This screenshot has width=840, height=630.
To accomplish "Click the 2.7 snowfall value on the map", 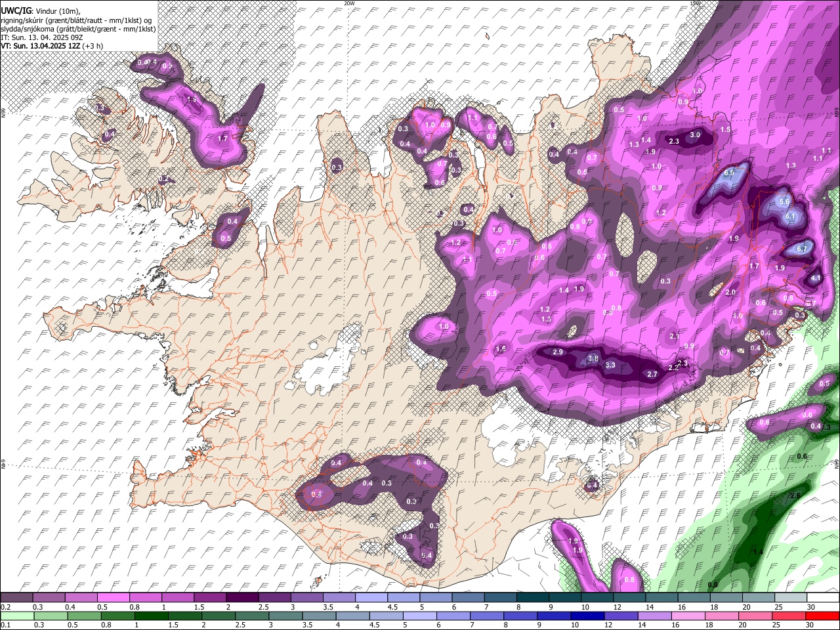I will tap(652, 375).
